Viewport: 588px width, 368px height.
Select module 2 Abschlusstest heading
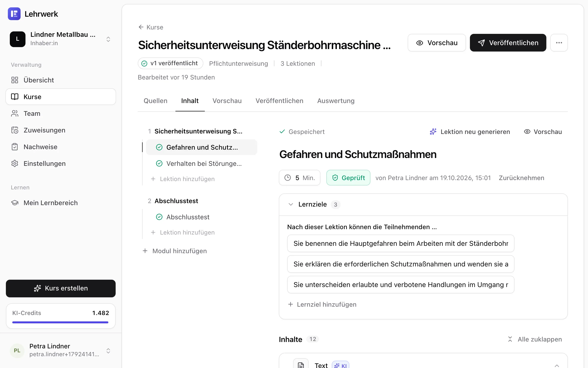pyautogui.click(x=176, y=201)
